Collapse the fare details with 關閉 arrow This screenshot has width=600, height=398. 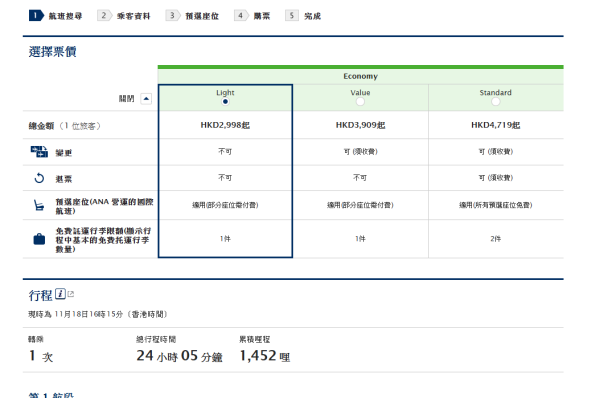click(x=146, y=99)
